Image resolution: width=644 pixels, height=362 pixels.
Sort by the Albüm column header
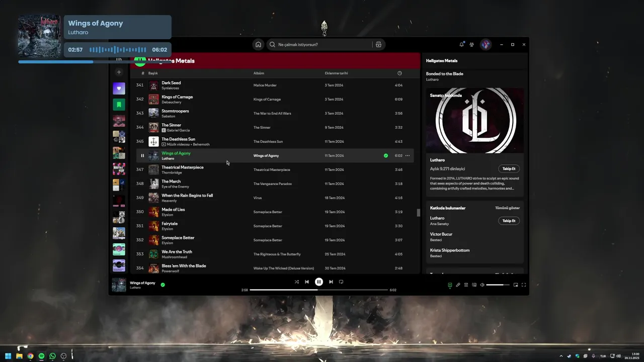[259, 73]
